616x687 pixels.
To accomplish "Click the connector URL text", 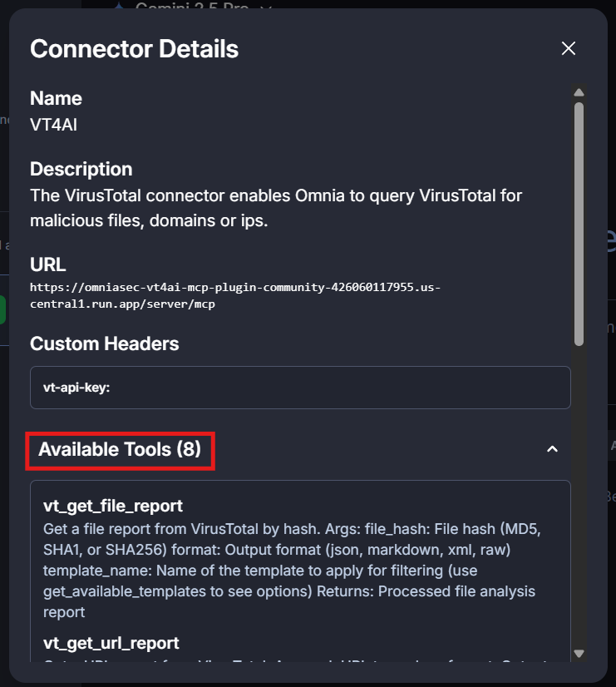I will tap(235, 295).
